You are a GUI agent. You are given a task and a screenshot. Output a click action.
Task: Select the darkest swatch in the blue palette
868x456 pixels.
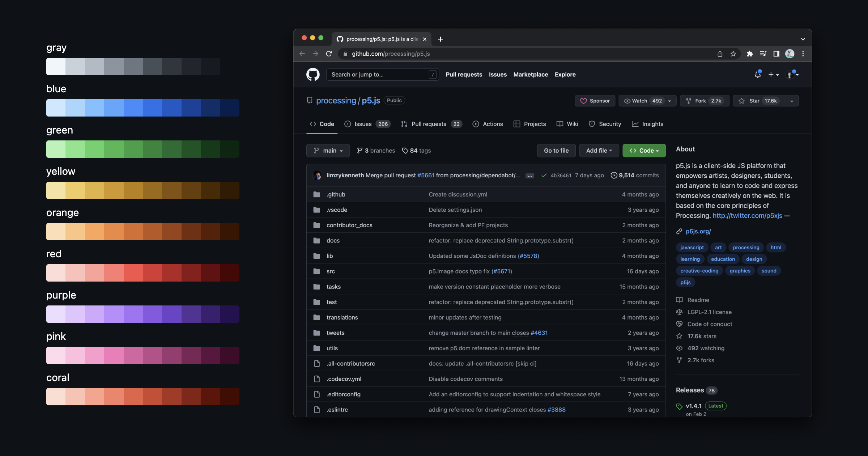tap(229, 107)
